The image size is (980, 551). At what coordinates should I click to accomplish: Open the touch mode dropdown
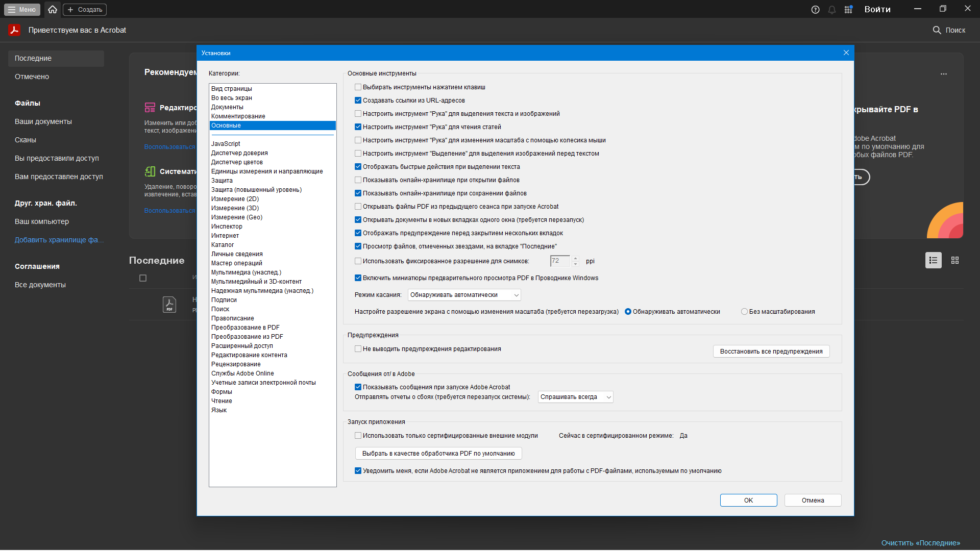464,295
